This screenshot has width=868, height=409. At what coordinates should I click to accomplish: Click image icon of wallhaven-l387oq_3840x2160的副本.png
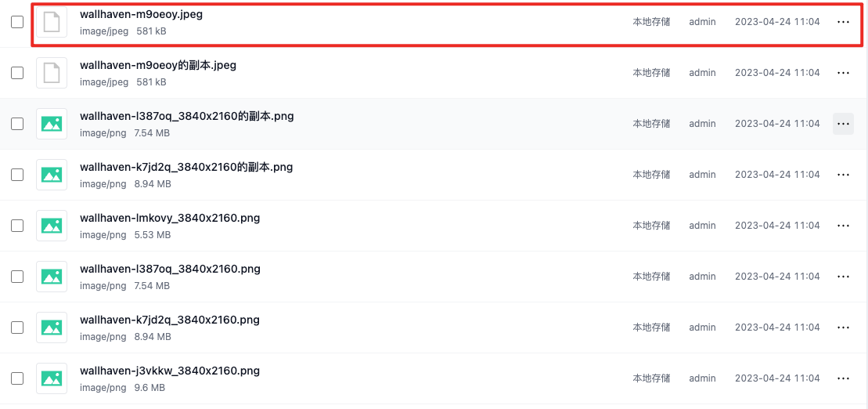[52, 124]
